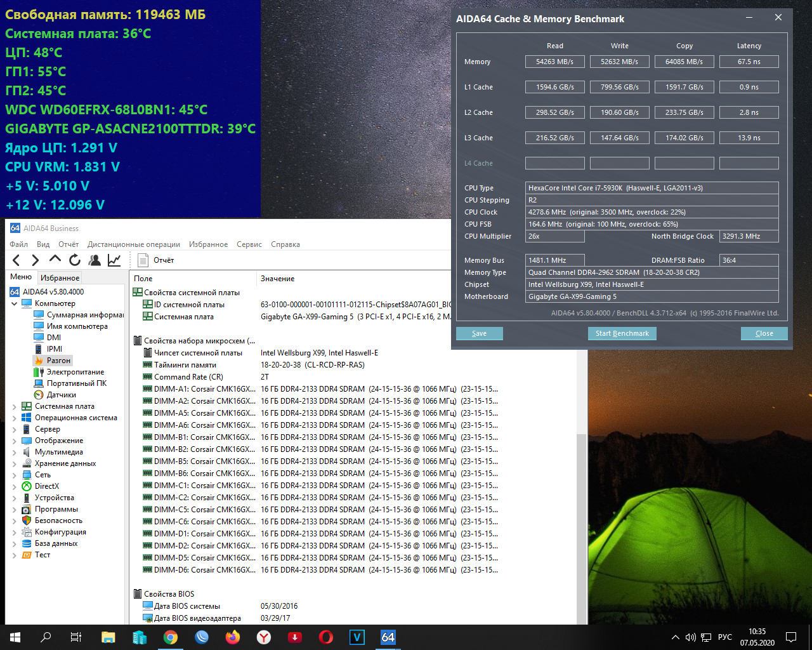812x650 pixels.
Task: Click the Электропитание power icon in tree
Action: (39, 372)
